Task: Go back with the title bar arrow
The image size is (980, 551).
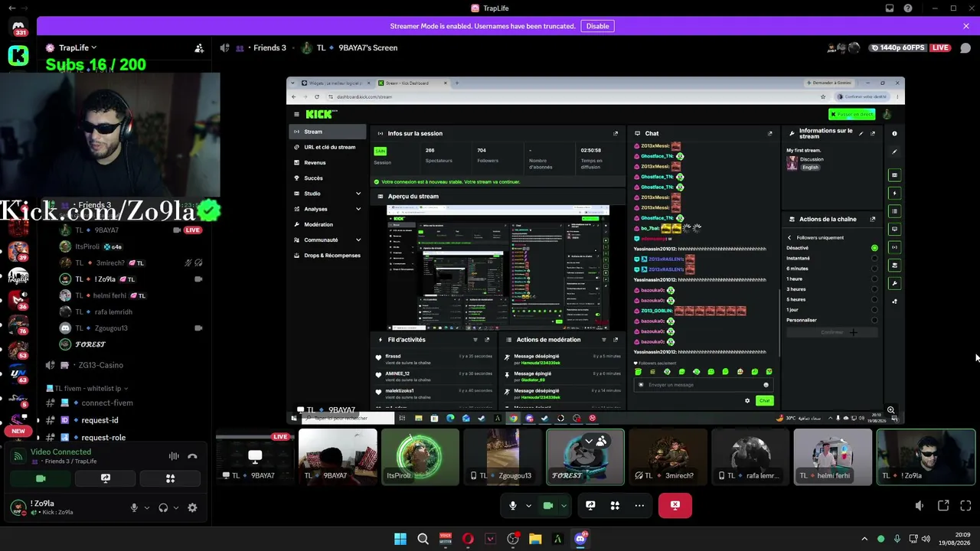Action: (x=11, y=8)
